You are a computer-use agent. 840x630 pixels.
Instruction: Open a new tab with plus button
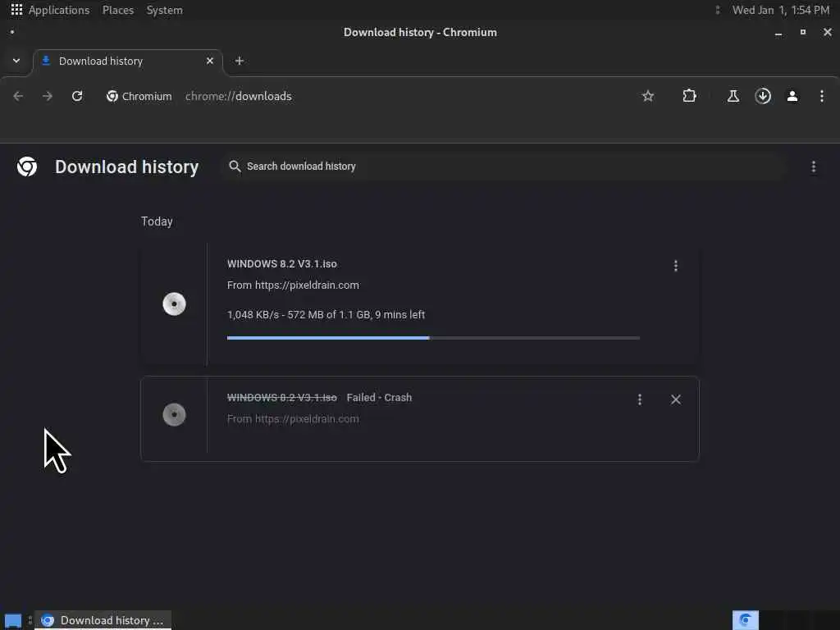click(x=240, y=61)
